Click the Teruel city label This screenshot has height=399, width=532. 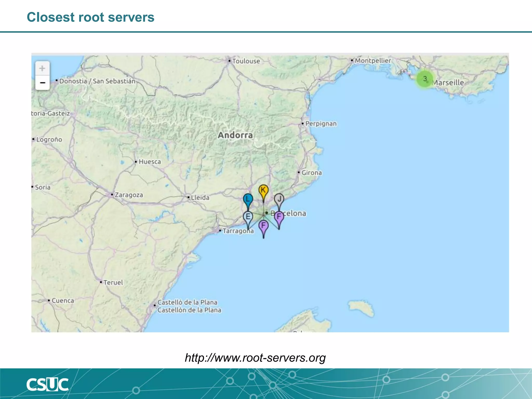coord(113,283)
